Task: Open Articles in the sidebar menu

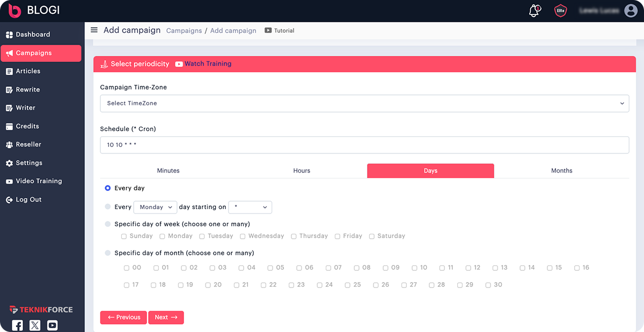Action: tap(28, 71)
